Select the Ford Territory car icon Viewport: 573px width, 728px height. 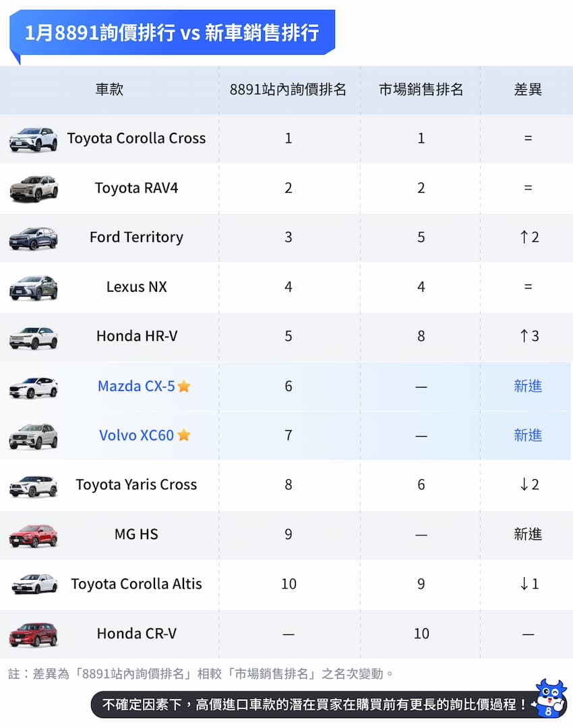33,238
